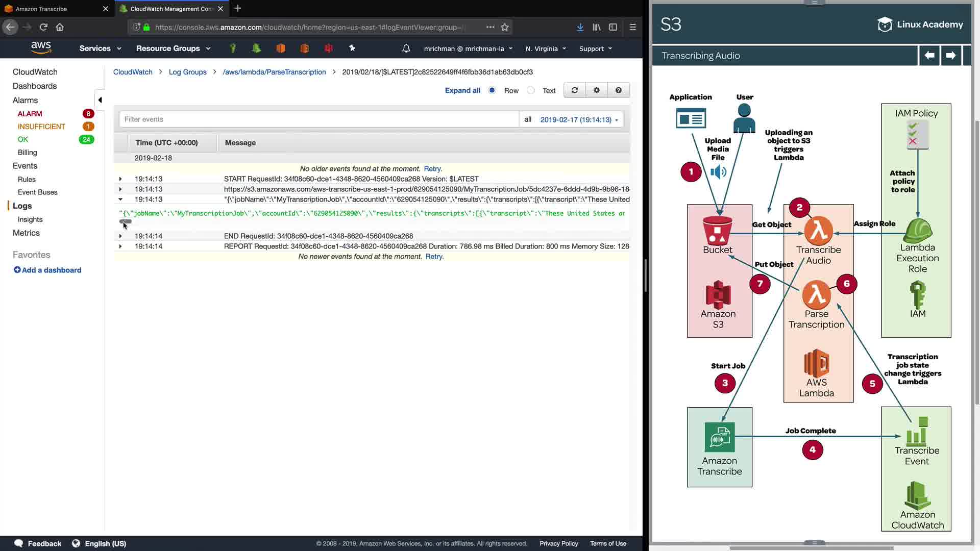Open the Log Groups breadcrumb link
The image size is (980, 551).
click(187, 72)
